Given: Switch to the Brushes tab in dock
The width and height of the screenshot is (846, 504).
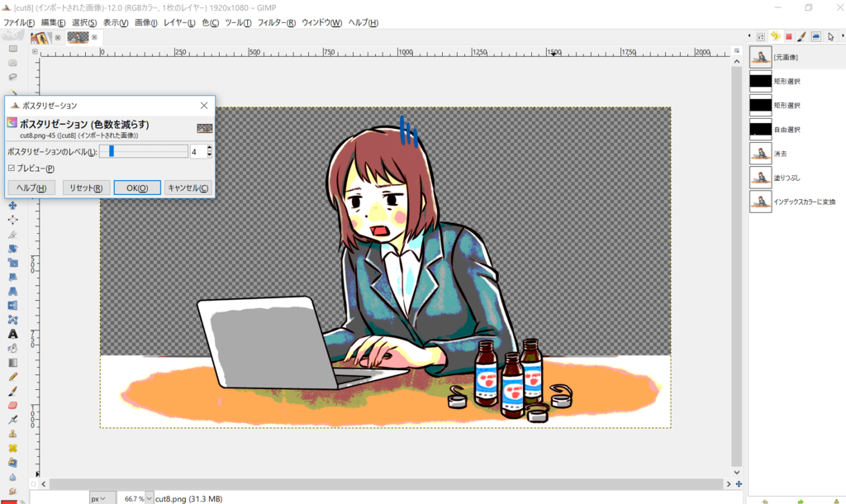Looking at the screenshot, I should click(801, 36).
